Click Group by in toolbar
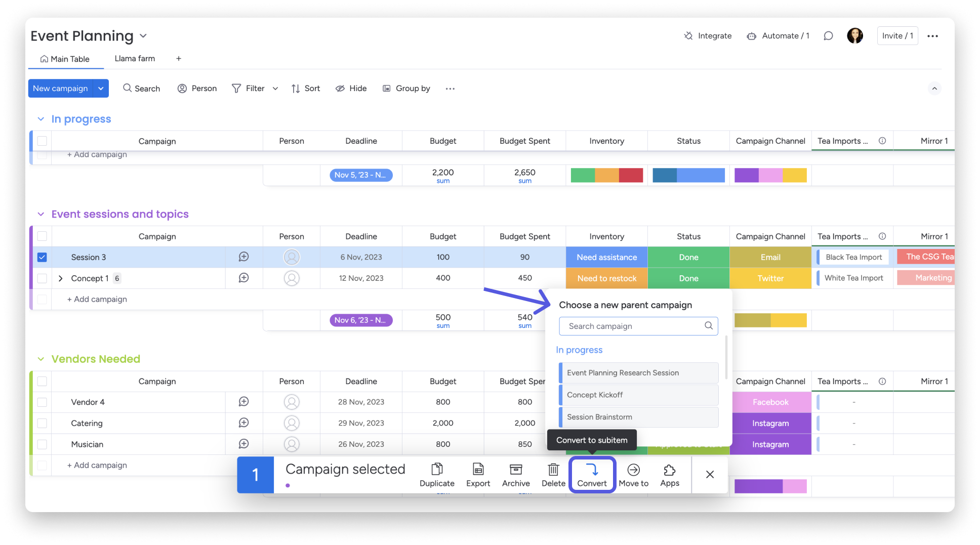 click(406, 88)
